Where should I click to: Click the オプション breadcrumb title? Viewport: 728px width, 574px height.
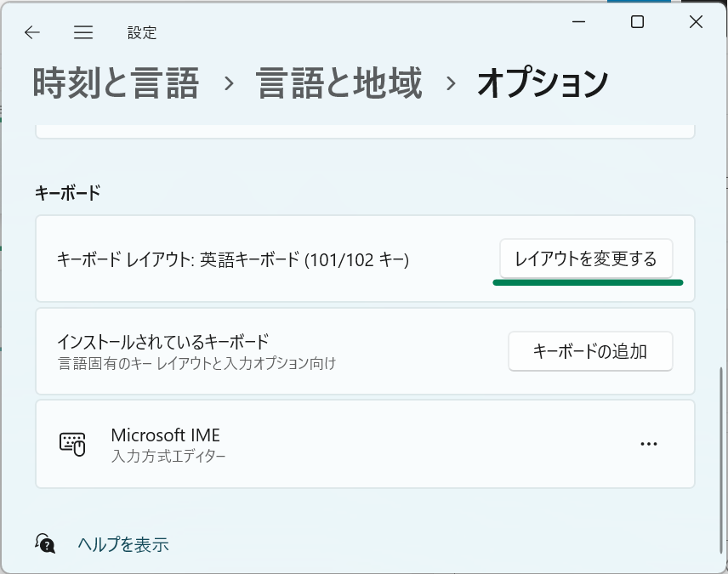(x=543, y=83)
